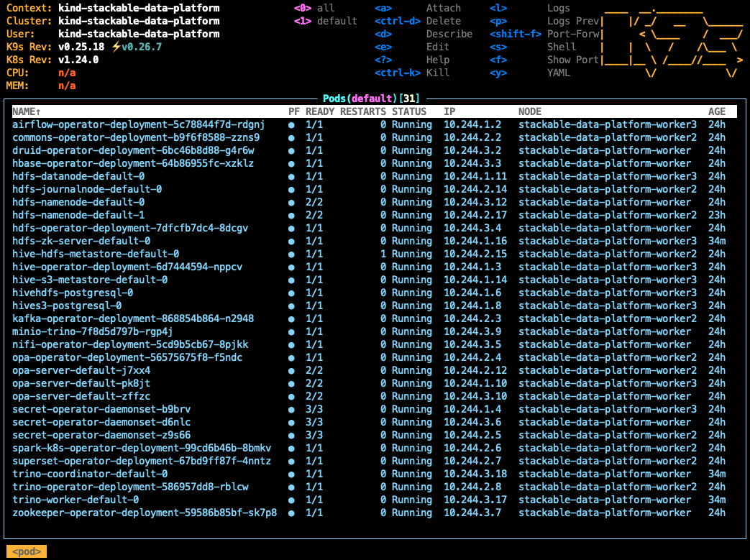Image resolution: width=750 pixels, height=560 pixels.
Task: Select the airflow-operator-deployment pod row
Action: tap(374, 124)
